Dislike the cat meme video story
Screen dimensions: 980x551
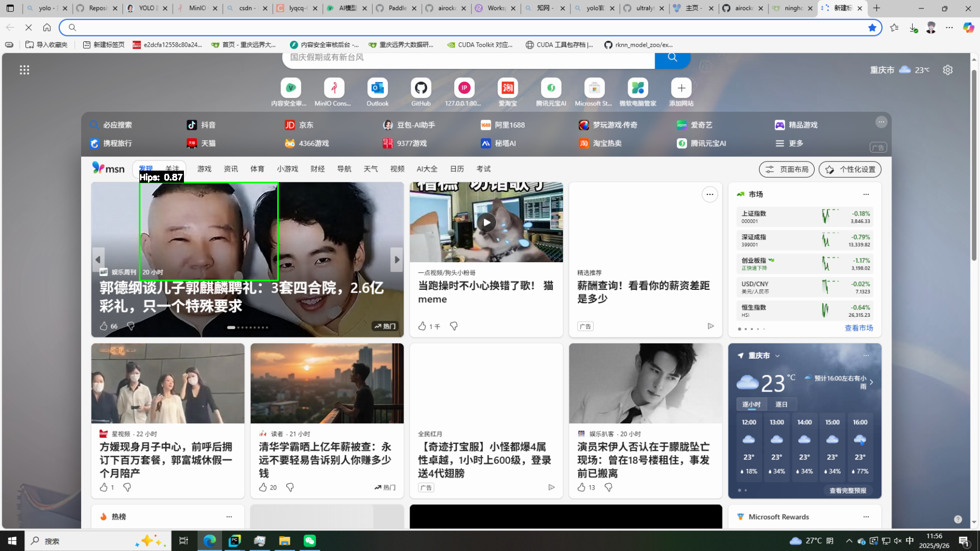pyautogui.click(x=454, y=326)
